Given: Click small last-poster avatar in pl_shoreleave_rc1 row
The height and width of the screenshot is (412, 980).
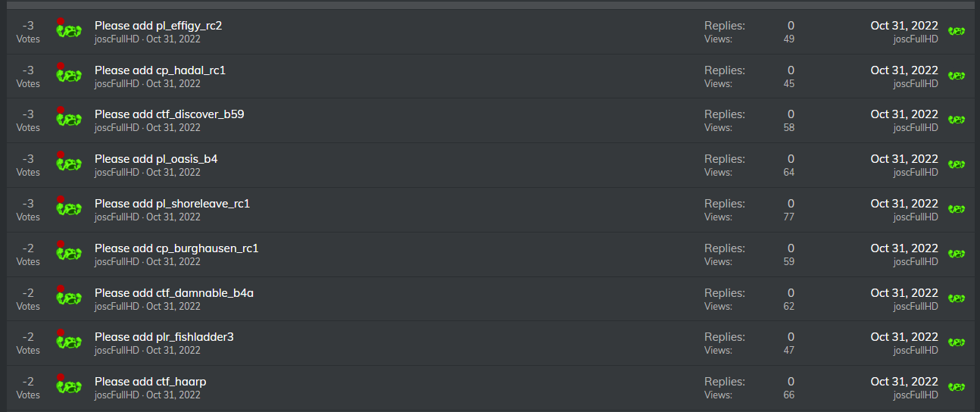Looking at the screenshot, I should 957,210.
